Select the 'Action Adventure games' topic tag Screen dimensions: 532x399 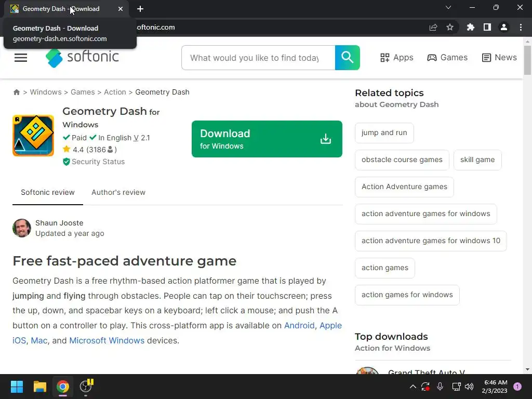click(404, 187)
